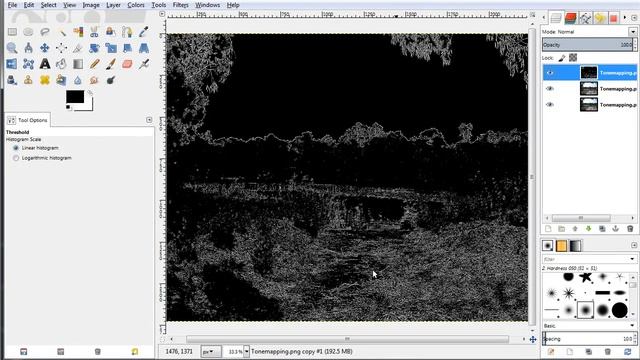Select the Cage Transform tool
This screenshot has height=360, width=640.
[28, 64]
